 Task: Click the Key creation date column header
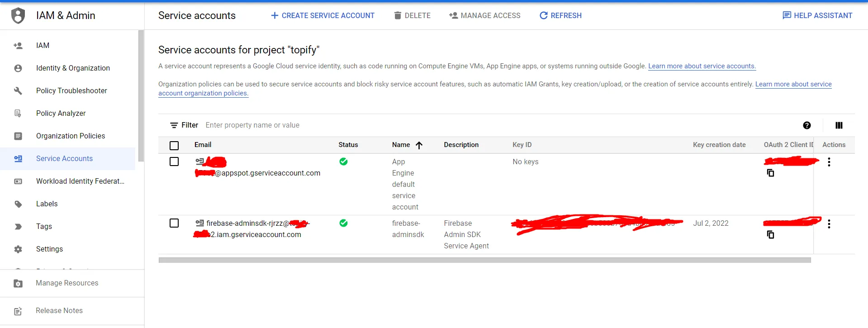(719, 145)
